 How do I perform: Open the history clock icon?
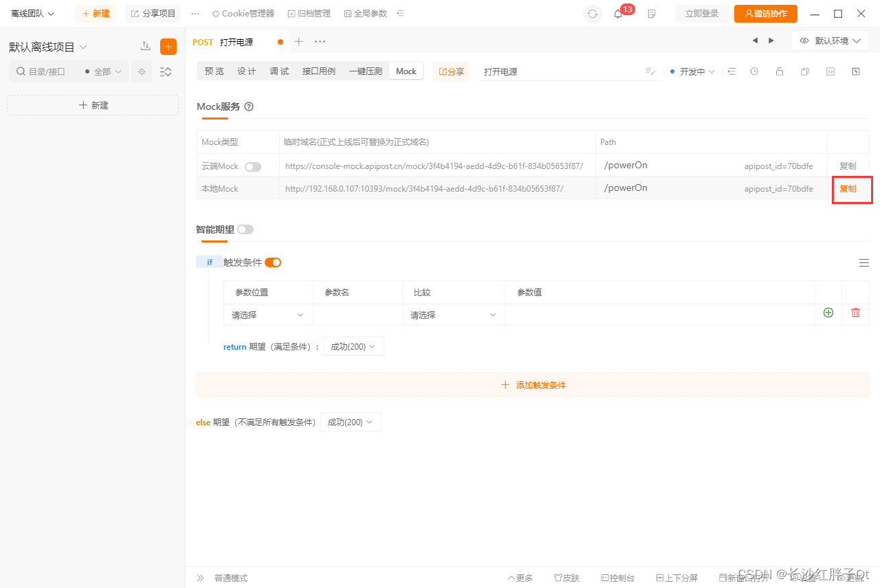tap(754, 71)
